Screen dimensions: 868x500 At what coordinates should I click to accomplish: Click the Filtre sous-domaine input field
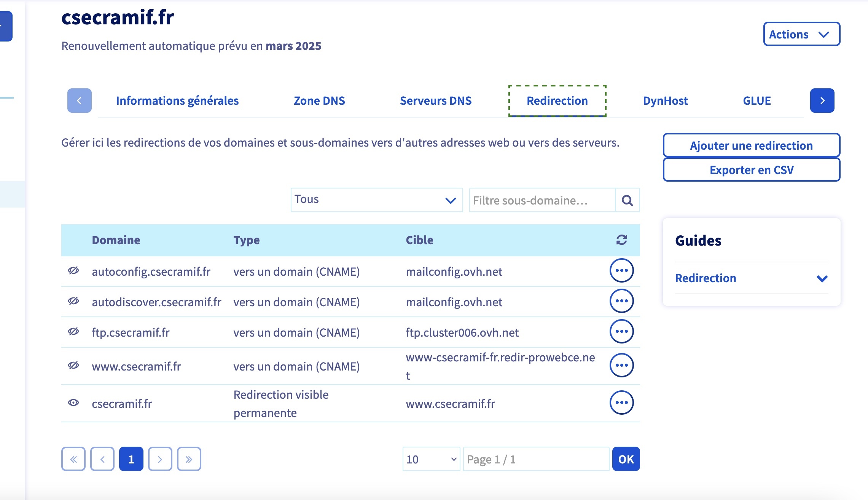pos(542,200)
